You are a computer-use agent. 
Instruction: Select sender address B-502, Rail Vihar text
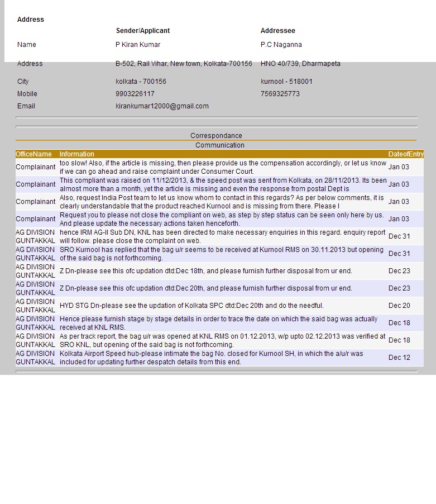click(184, 64)
